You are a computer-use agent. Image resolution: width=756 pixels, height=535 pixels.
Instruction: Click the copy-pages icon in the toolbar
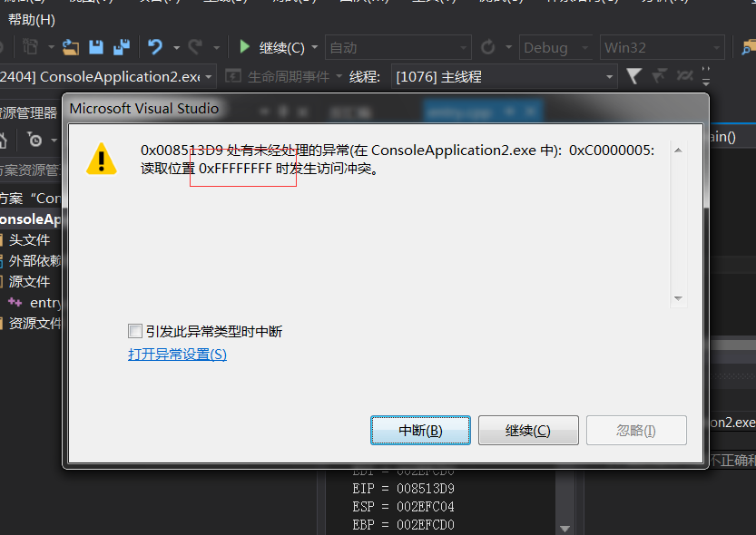tap(30, 47)
